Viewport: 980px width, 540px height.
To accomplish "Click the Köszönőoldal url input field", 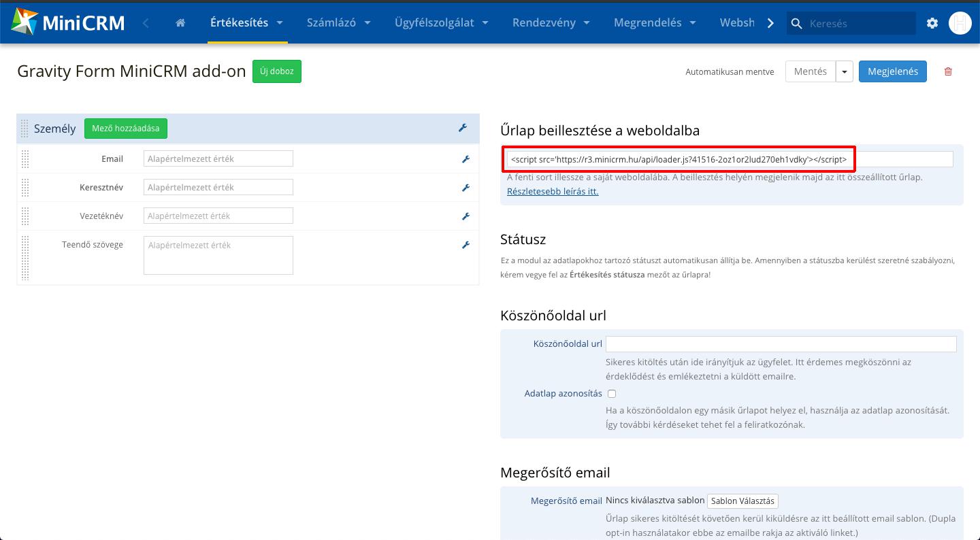I will tap(781, 343).
